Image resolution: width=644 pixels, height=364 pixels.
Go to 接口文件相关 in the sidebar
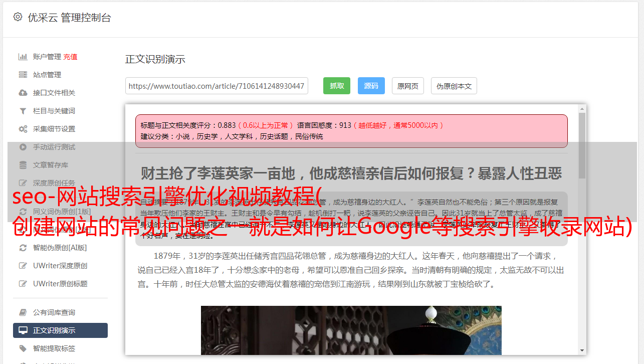tap(54, 93)
